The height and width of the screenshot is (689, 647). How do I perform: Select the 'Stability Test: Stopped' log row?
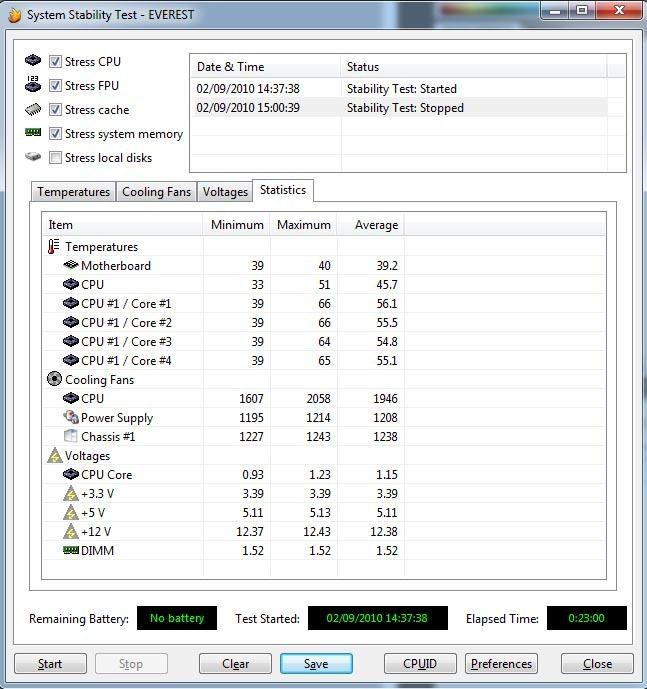pyautogui.click(x=399, y=108)
